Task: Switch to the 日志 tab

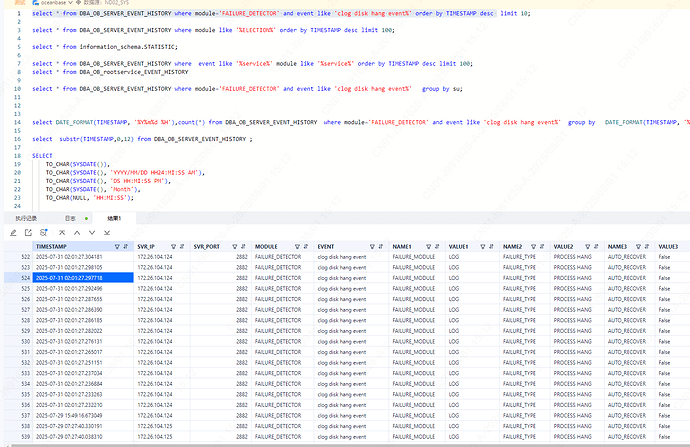Action: pyautogui.click(x=70, y=218)
